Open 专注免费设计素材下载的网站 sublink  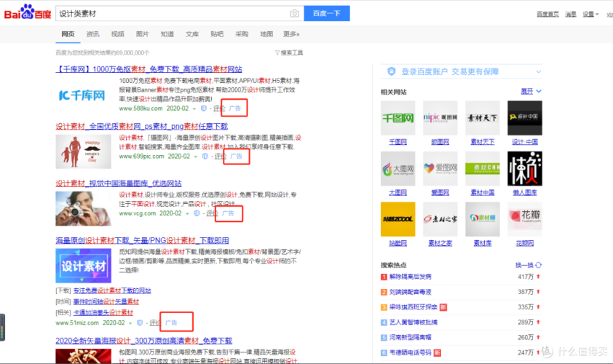pos(112,290)
